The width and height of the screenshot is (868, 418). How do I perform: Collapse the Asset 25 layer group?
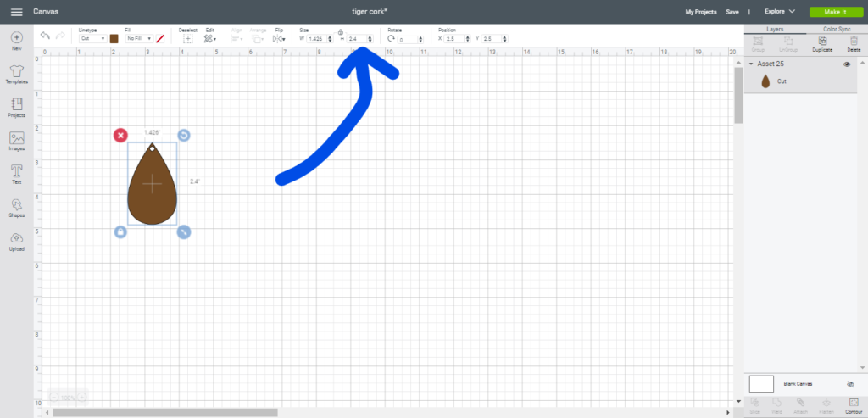[751, 64]
